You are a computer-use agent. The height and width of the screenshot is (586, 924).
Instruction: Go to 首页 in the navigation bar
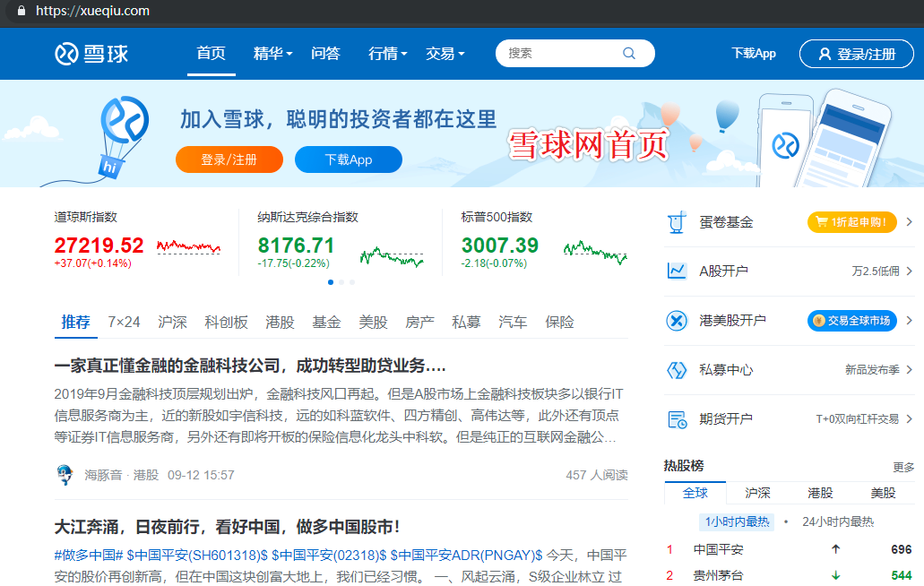[211, 54]
